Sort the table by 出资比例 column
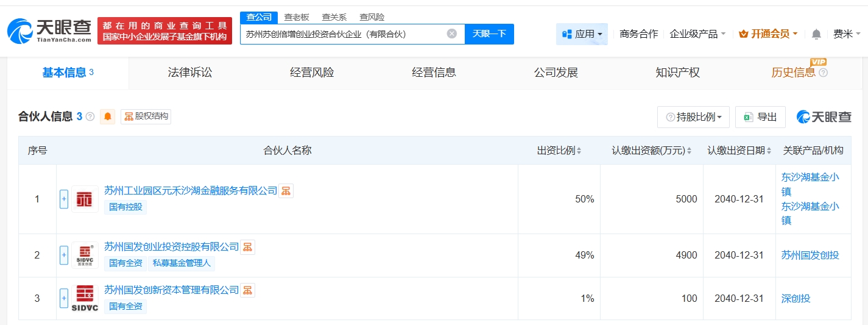Image resolution: width=868 pixels, height=325 pixels. (x=559, y=151)
